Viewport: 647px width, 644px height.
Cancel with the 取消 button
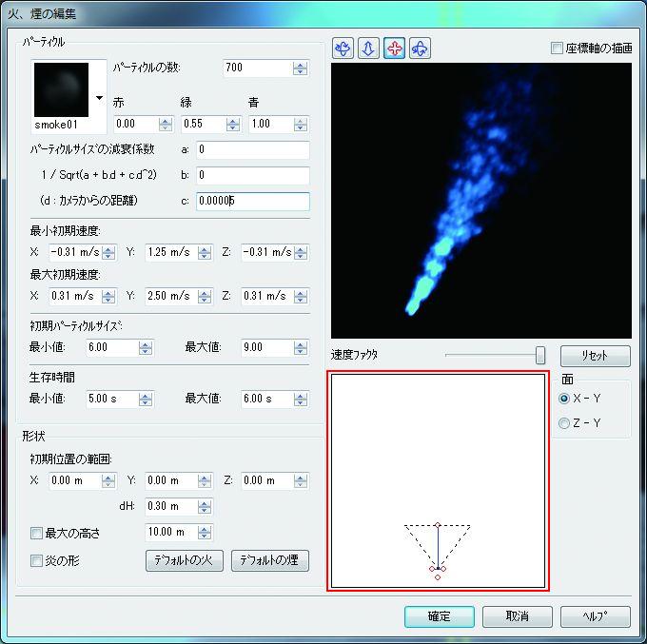(x=517, y=616)
